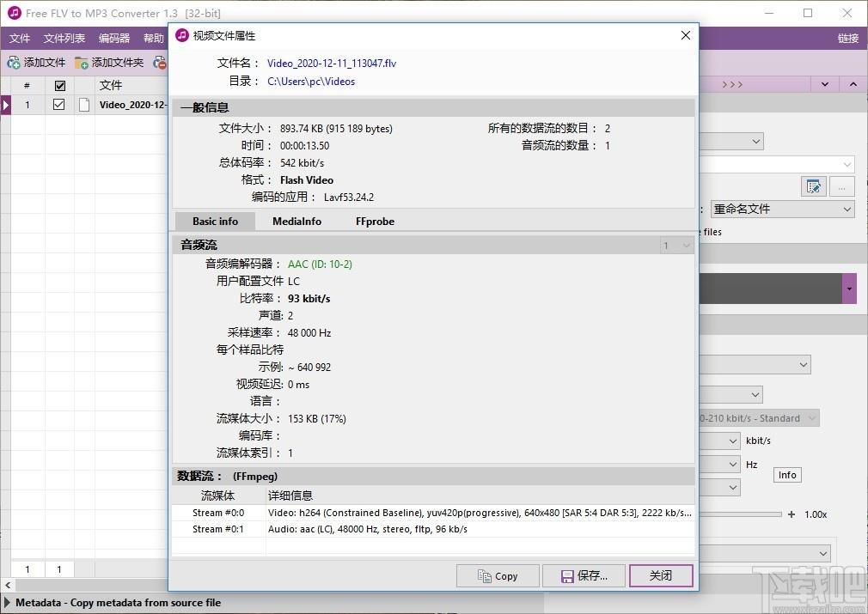Click the ellipsis browse button
Screen dimensions: 868x614
[x=841, y=187]
